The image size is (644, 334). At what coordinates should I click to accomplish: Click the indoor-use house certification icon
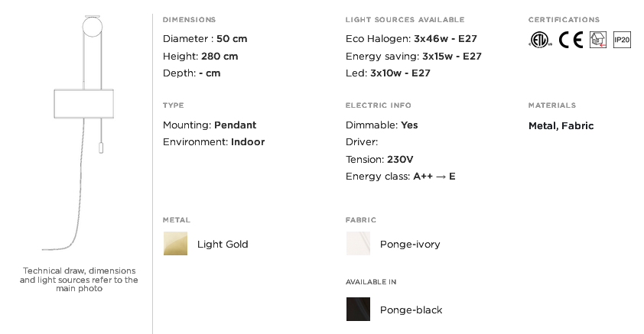pyautogui.click(x=598, y=40)
